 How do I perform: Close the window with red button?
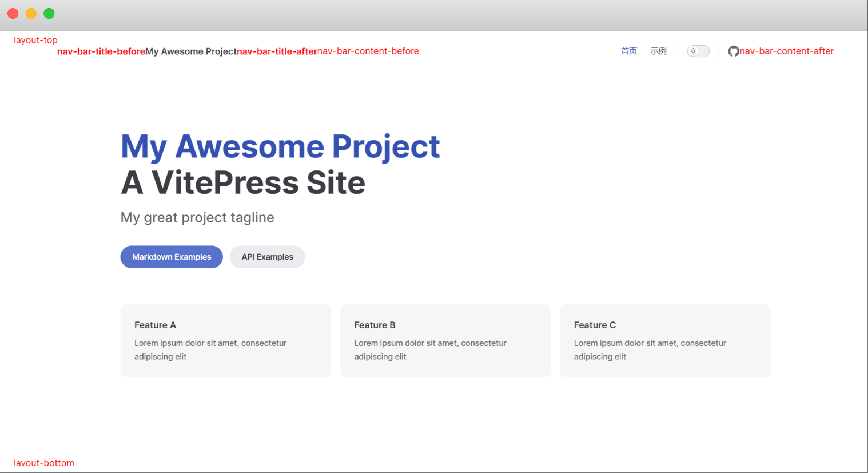[13, 14]
